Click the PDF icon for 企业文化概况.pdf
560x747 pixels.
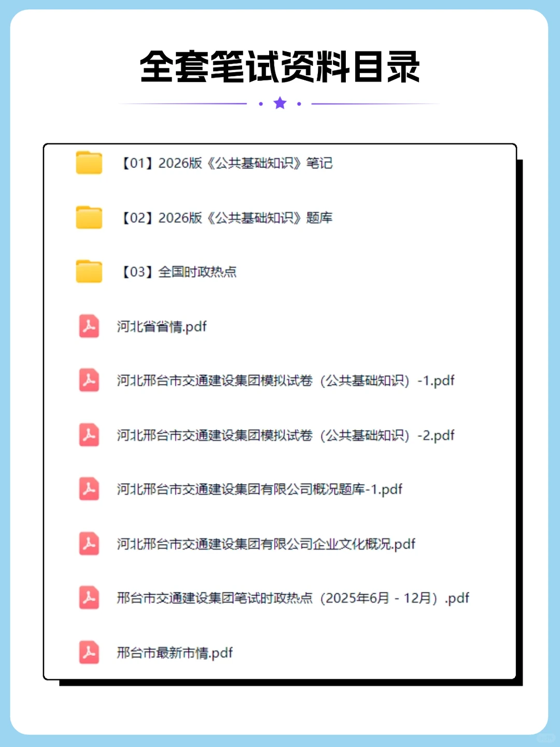point(89,544)
